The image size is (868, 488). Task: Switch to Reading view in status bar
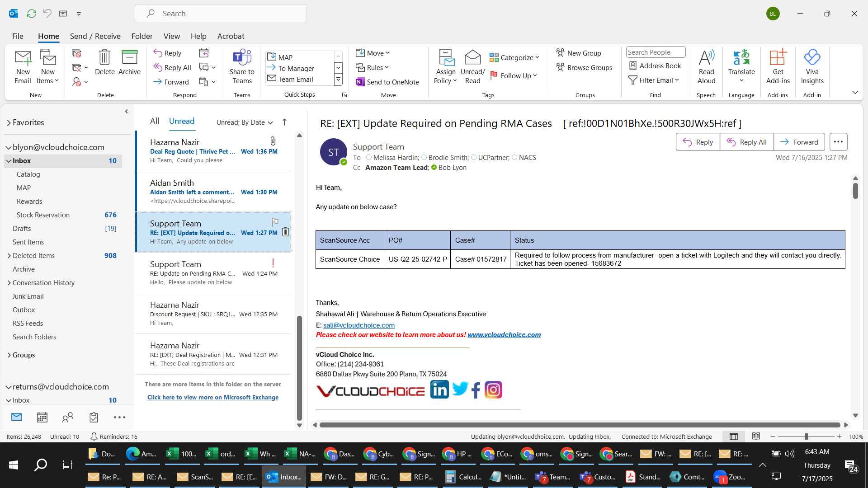[756, 436]
